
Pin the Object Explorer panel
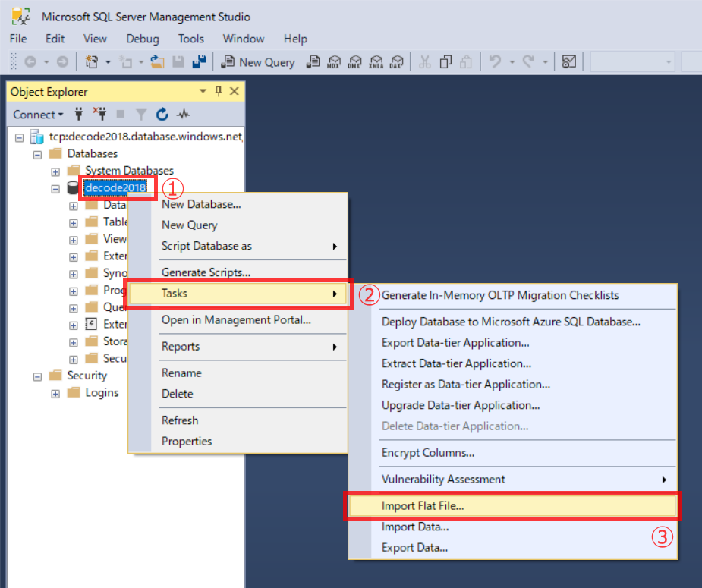(x=219, y=91)
